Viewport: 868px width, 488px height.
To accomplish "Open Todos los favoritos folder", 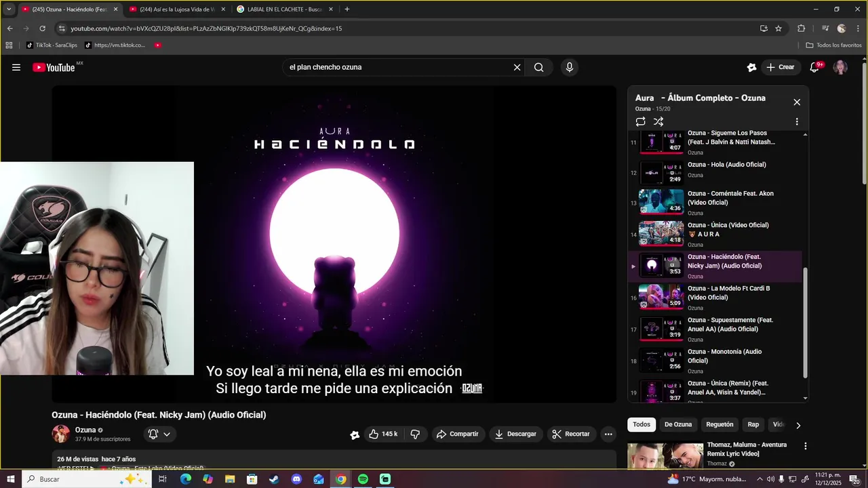I will (x=833, y=45).
